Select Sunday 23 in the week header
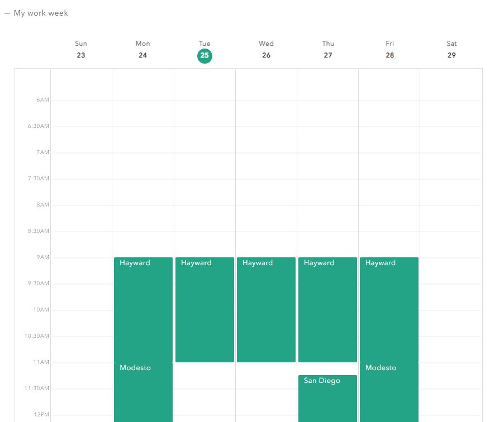Image resolution: width=504 pixels, height=422 pixels. tap(81, 50)
